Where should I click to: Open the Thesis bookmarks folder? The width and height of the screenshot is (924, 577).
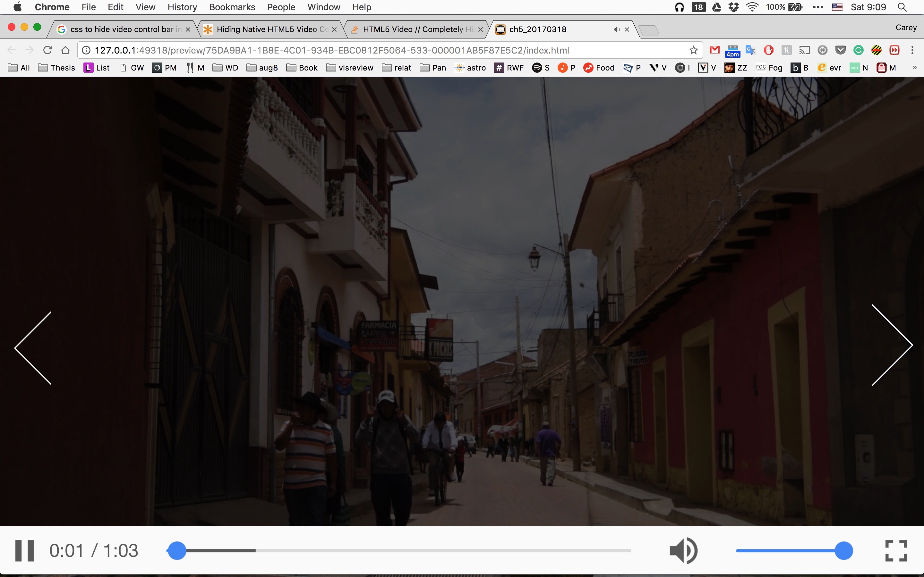(x=57, y=68)
